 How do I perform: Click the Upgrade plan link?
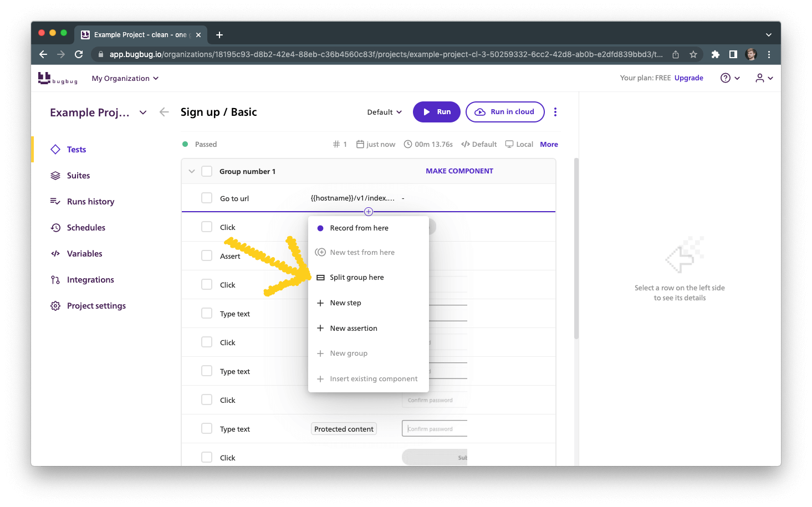689,78
